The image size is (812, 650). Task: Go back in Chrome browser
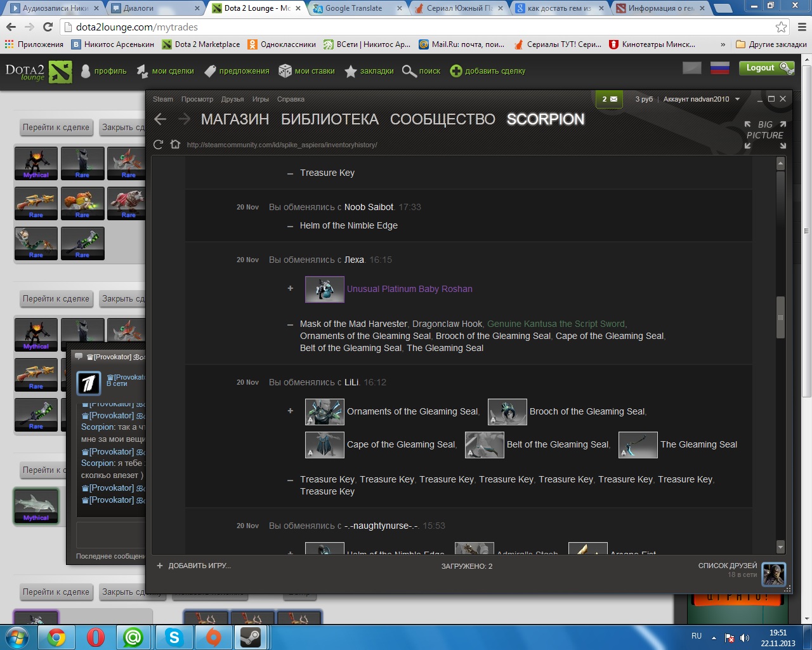coord(11,27)
